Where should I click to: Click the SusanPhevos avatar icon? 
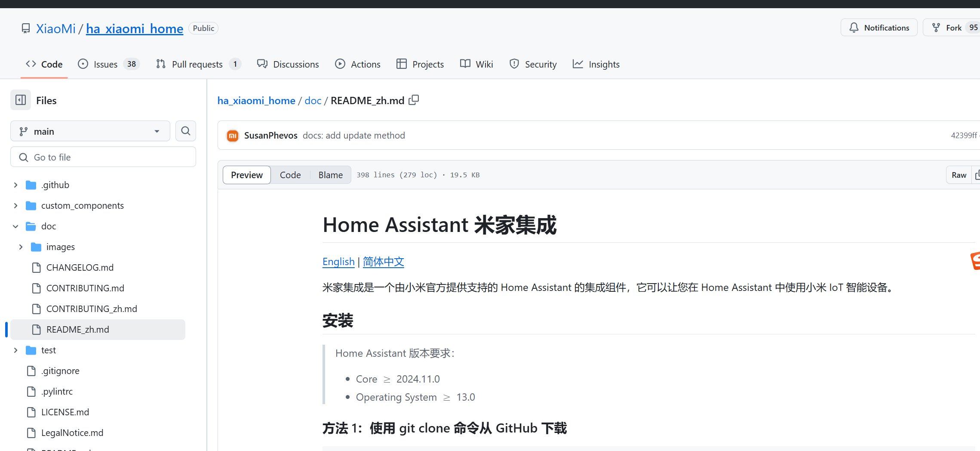pyautogui.click(x=233, y=136)
